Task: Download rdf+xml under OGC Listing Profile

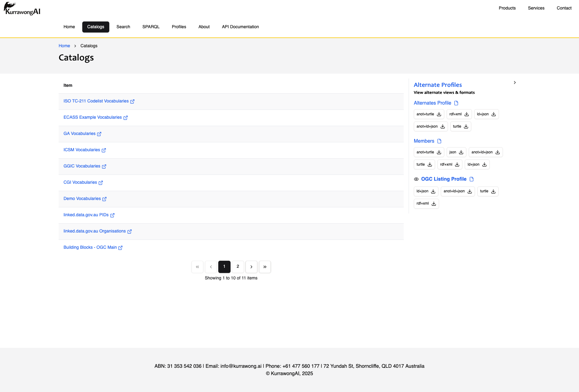Action: 426,204
